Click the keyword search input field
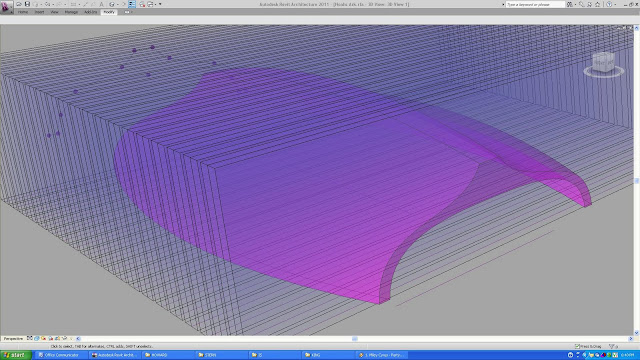The image size is (640, 360). coord(535,4)
